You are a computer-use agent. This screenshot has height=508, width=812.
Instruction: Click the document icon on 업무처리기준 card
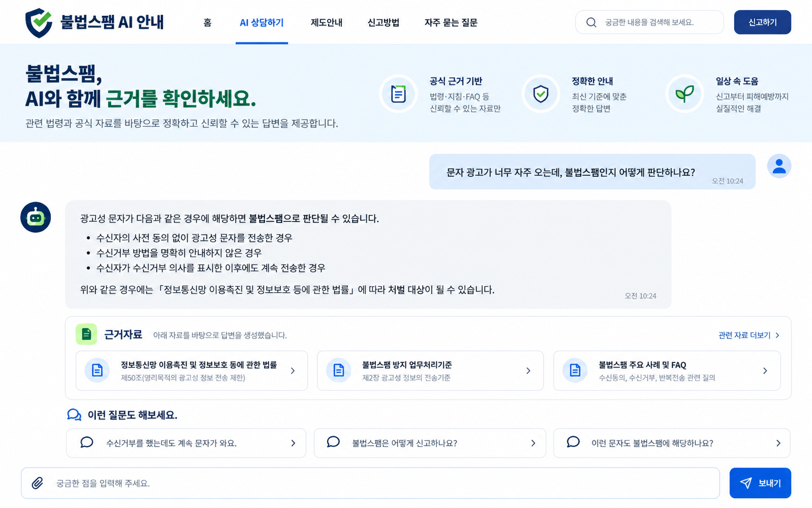point(338,370)
